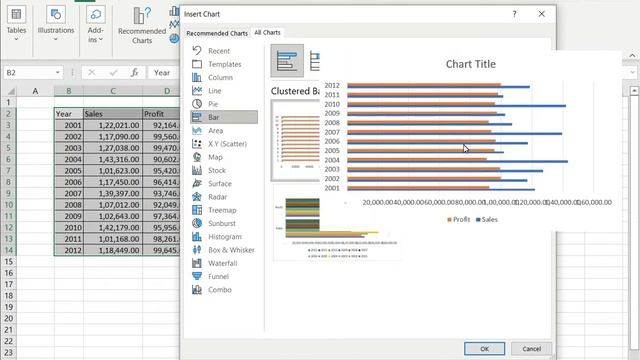This screenshot has width=640, height=360.
Task: Choose the Histogram chart type
Action: pos(224,236)
